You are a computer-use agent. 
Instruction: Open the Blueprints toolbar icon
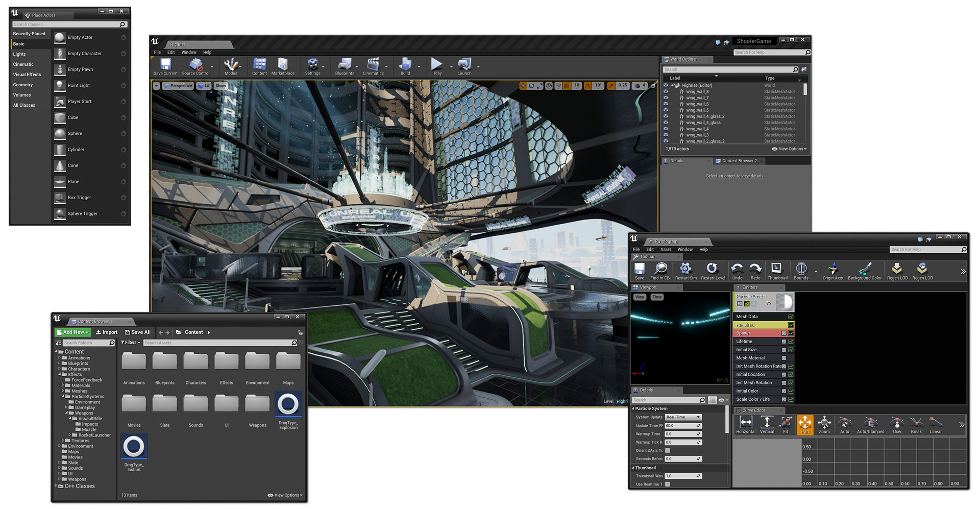click(345, 66)
